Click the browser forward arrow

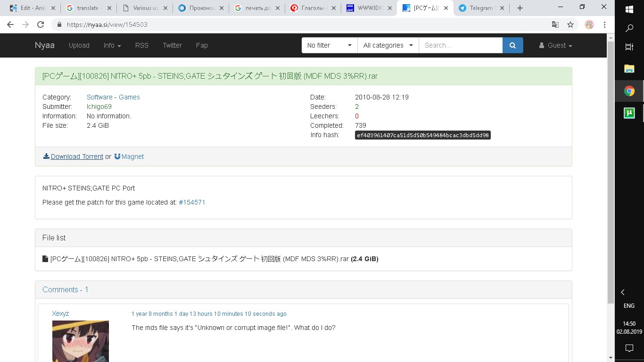(x=25, y=25)
